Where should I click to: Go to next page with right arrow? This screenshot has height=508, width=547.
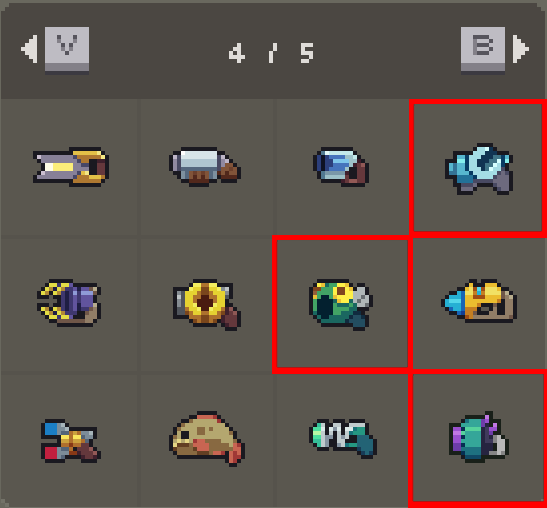(521, 49)
